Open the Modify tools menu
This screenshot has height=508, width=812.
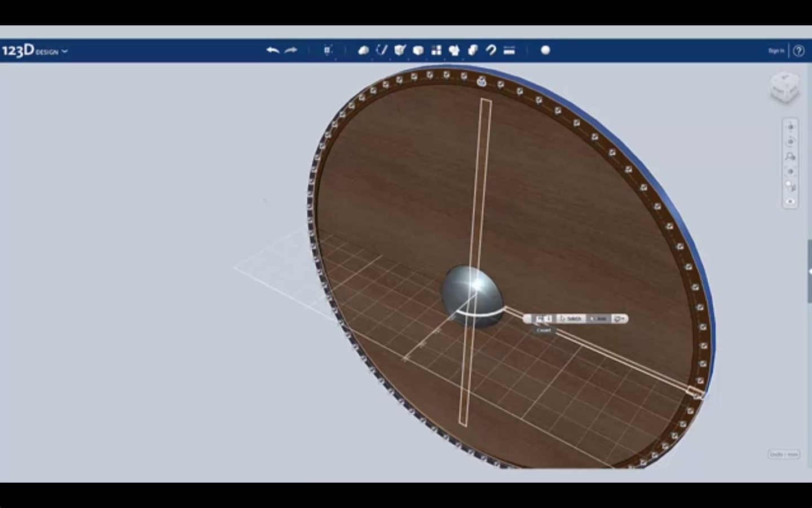[418, 50]
